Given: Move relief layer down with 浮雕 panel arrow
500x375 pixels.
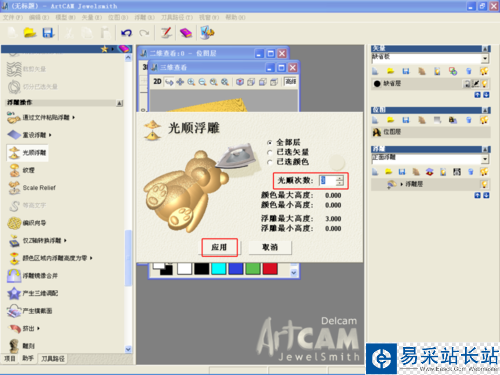Looking at the screenshot, I should [x=486, y=195].
